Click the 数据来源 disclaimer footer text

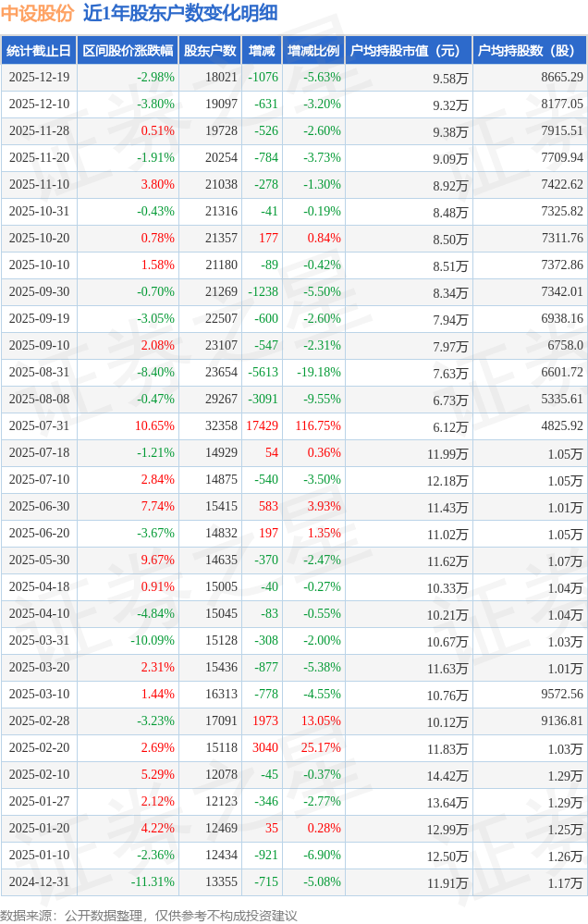pyautogui.click(x=149, y=916)
